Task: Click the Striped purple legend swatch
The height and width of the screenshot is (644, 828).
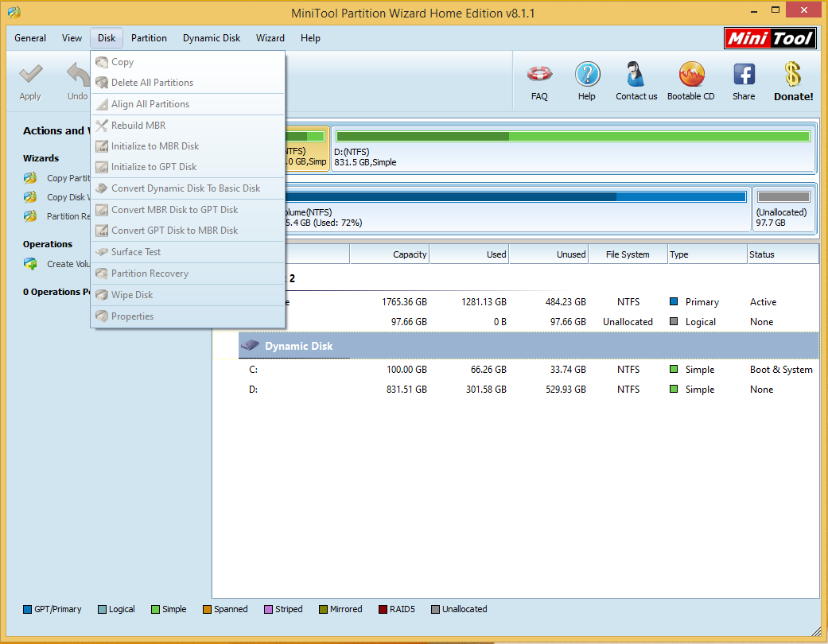Action: click(268, 609)
